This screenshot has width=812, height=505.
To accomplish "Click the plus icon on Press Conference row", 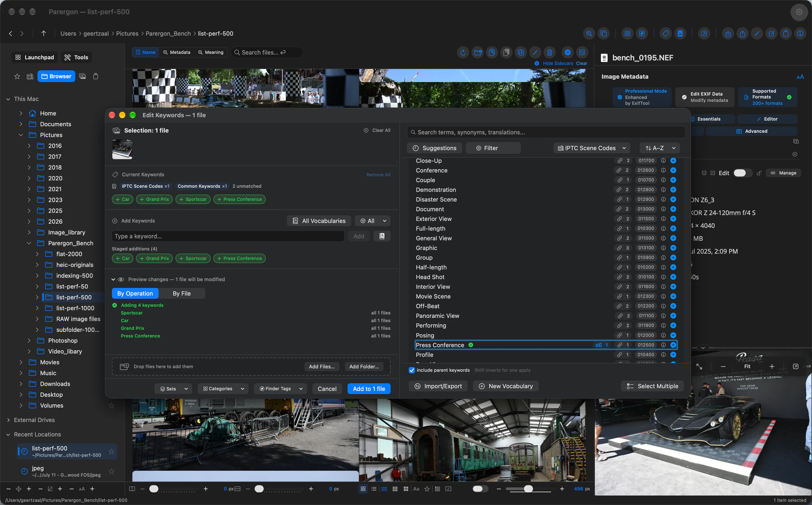I will click(x=673, y=345).
